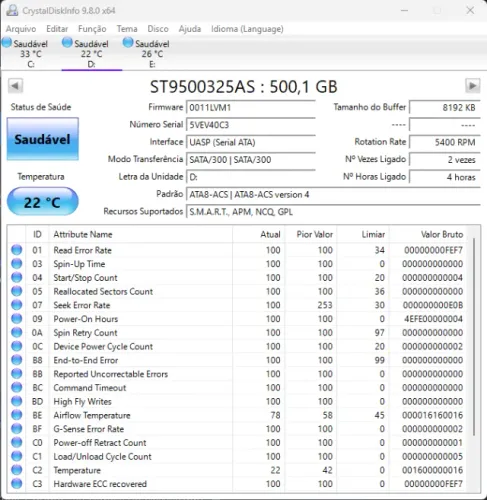
Task: Open the Disco menu
Action: (x=158, y=29)
